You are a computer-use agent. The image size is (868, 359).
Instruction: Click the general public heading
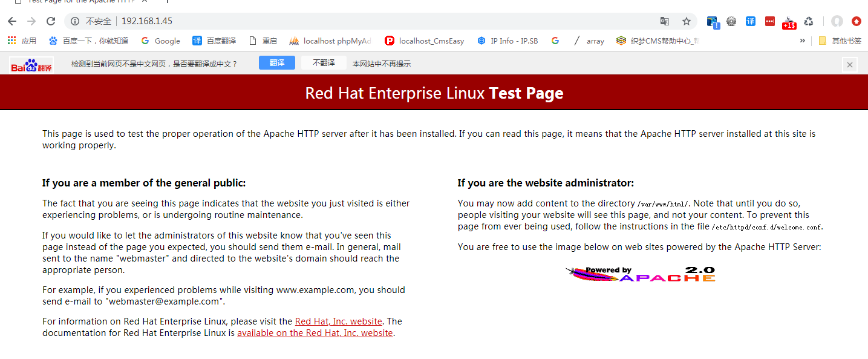pos(144,183)
